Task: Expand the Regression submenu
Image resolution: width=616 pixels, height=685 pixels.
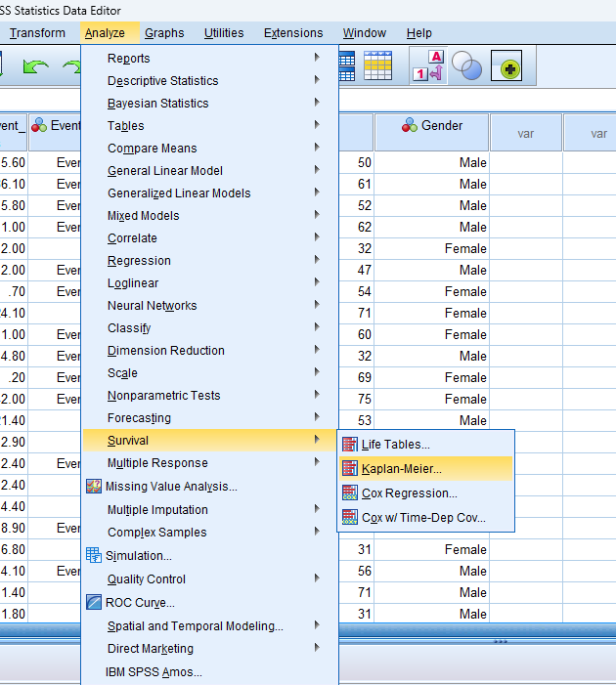Action: pos(139,261)
